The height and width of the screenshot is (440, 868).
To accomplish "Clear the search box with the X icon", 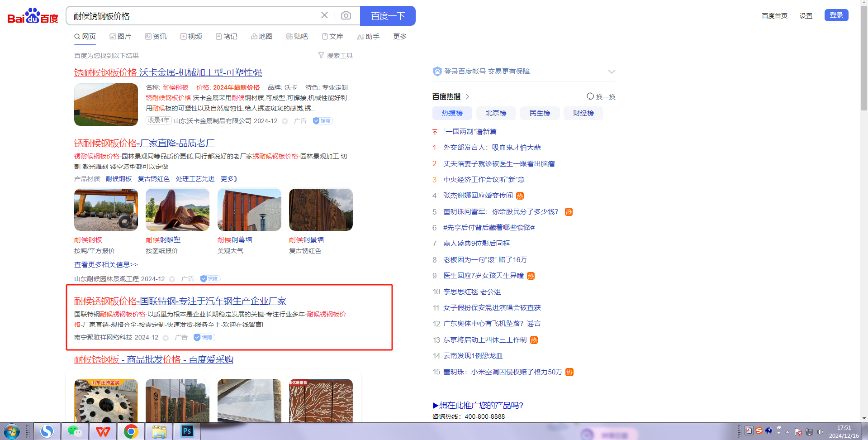I will (x=324, y=15).
